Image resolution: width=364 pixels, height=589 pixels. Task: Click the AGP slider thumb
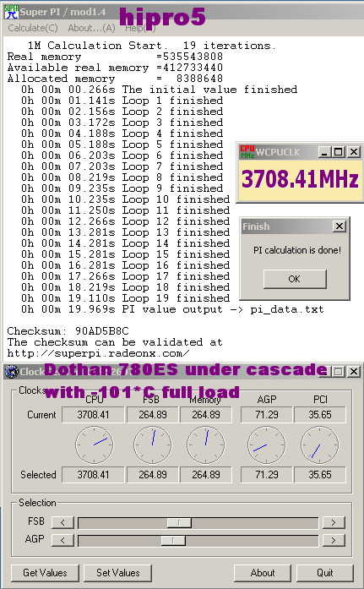(173, 541)
